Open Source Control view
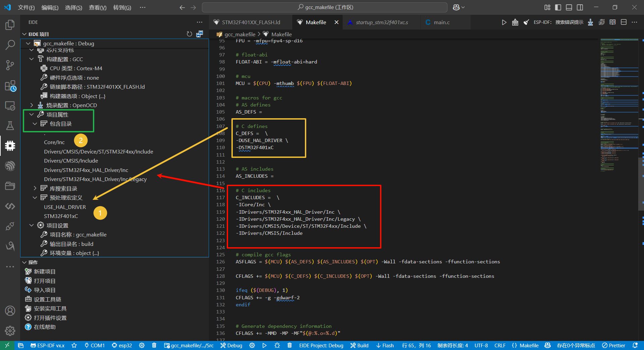Screen dimensions: 644x350 tap(10, 65)
